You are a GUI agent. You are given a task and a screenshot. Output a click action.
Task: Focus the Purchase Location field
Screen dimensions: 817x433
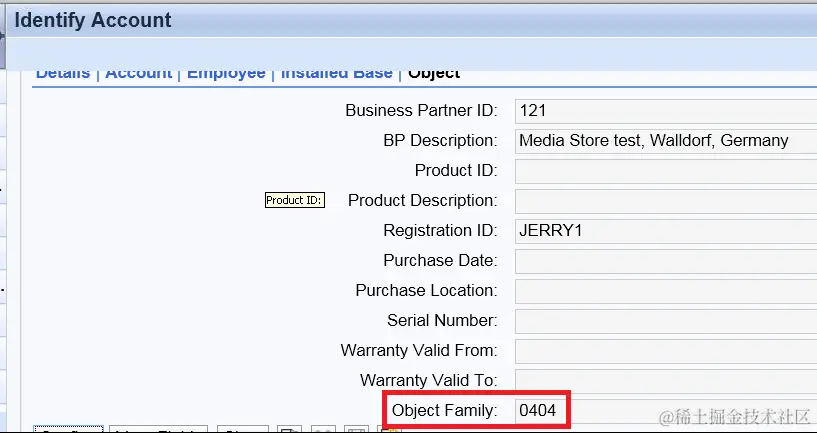click(x=666, y=291)
